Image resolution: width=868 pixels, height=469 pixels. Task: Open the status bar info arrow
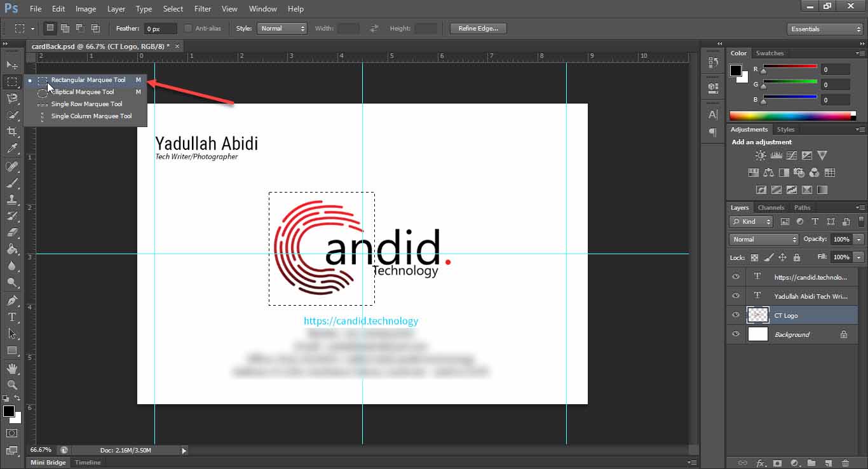184,451
